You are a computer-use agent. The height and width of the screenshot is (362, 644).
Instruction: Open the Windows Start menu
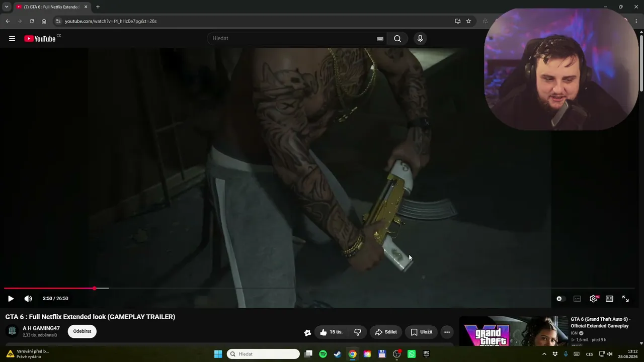point(218,354)
